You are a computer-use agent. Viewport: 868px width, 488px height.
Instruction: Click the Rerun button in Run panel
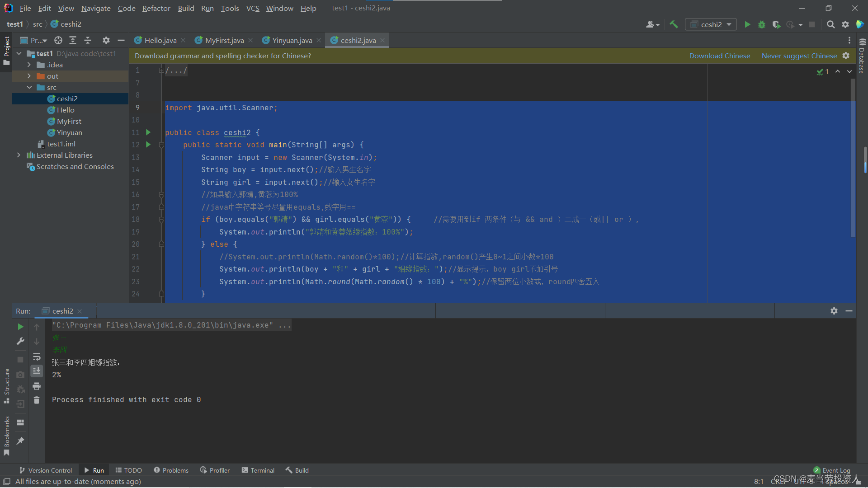pyautogui.click(x=20, y=326)
